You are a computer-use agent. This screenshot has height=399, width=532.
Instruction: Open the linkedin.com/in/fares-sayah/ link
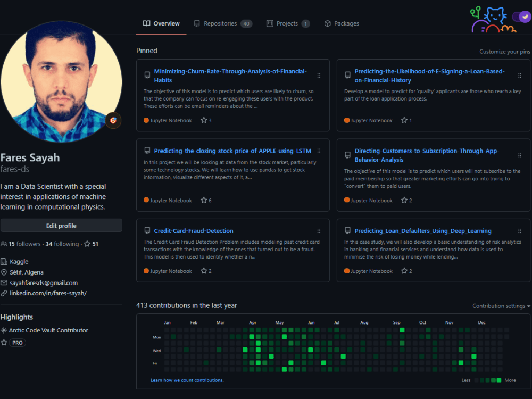[48, 293]
